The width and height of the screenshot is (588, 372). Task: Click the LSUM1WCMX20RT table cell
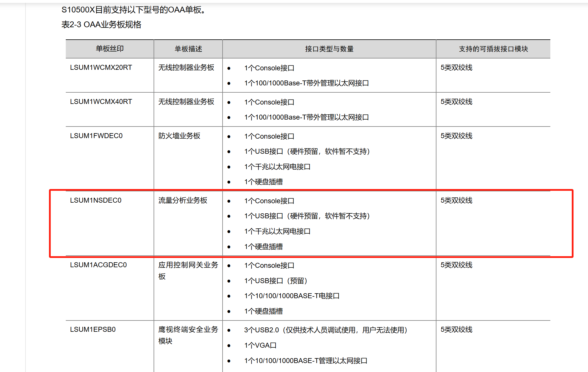101,67
